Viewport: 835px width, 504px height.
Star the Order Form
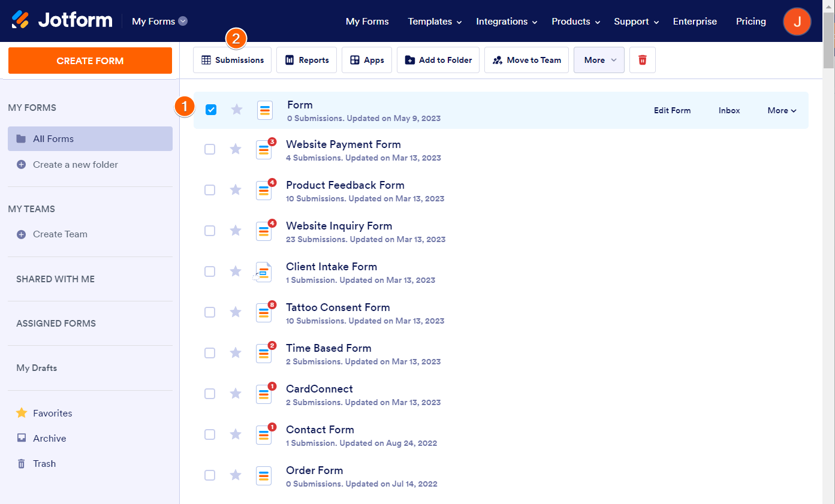click(x=236, y=475)
